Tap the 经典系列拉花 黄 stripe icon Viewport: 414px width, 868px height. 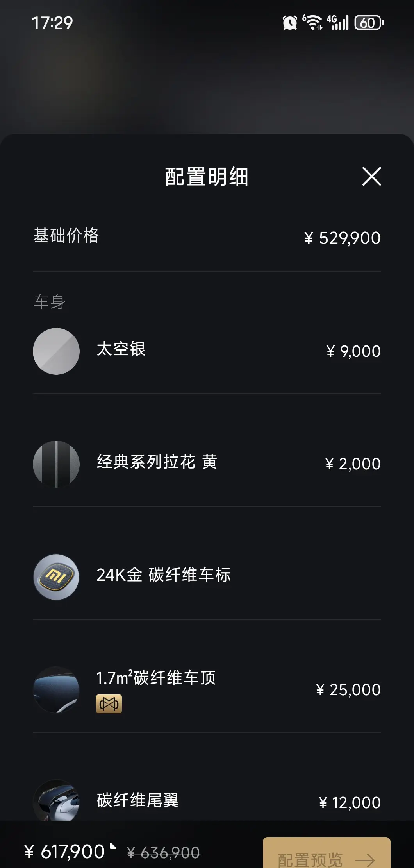point(56,464)
